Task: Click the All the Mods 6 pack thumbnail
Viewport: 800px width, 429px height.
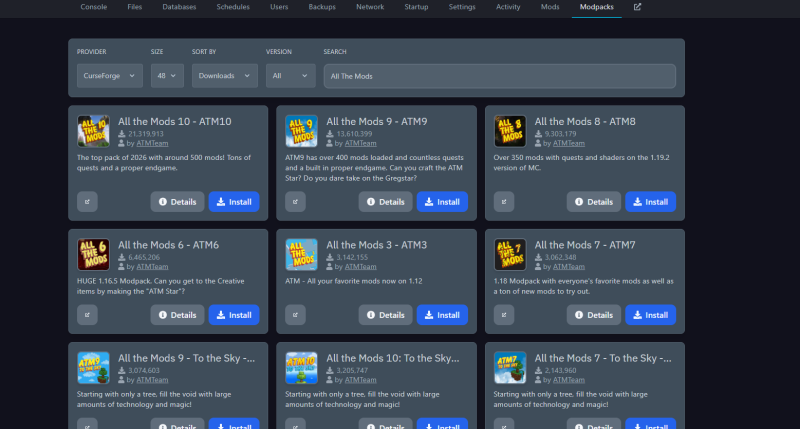Action: tap(93, 255)
